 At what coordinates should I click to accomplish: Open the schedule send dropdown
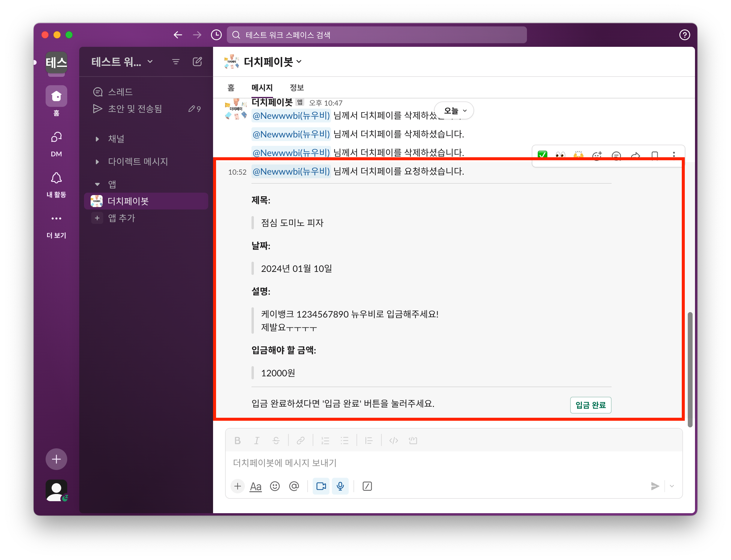tap(672, 486)
